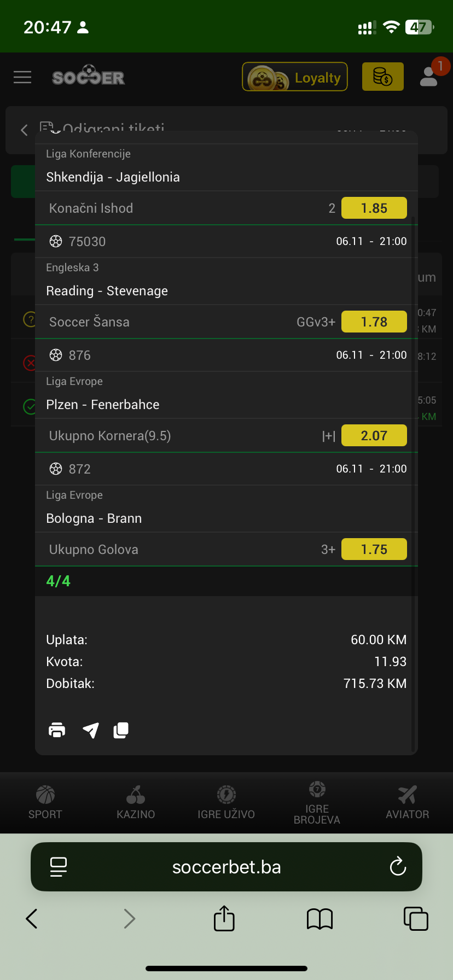Open the KAZINO tab

pyautogui.click(x=136, y=802)
